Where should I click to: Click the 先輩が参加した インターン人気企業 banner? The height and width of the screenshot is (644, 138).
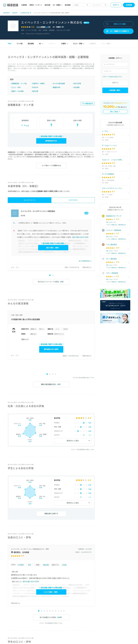point(115,293)
